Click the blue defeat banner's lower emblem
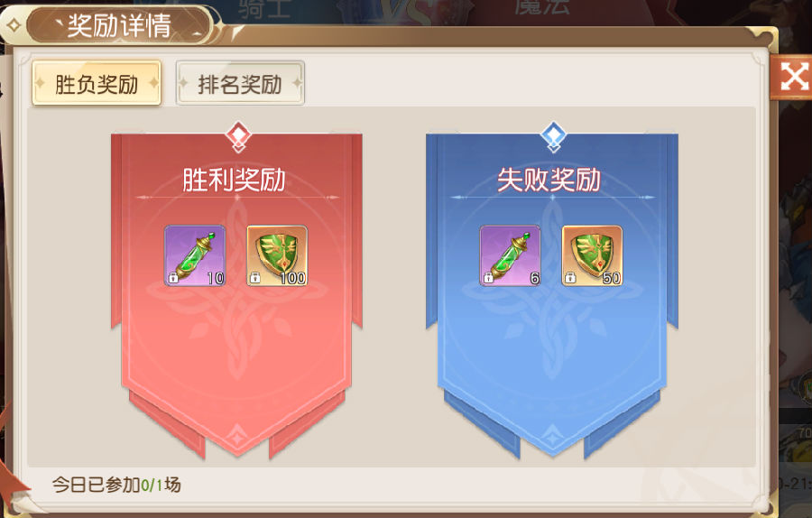 pyautogui.click(x=552, y=436)
